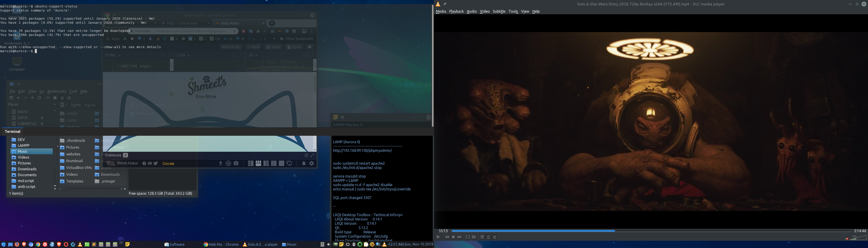This screenshot has width=868, height=248.
Task: Toggle VLC fullscreen mode
Action: pyautogui.click(x=468, y=237)
